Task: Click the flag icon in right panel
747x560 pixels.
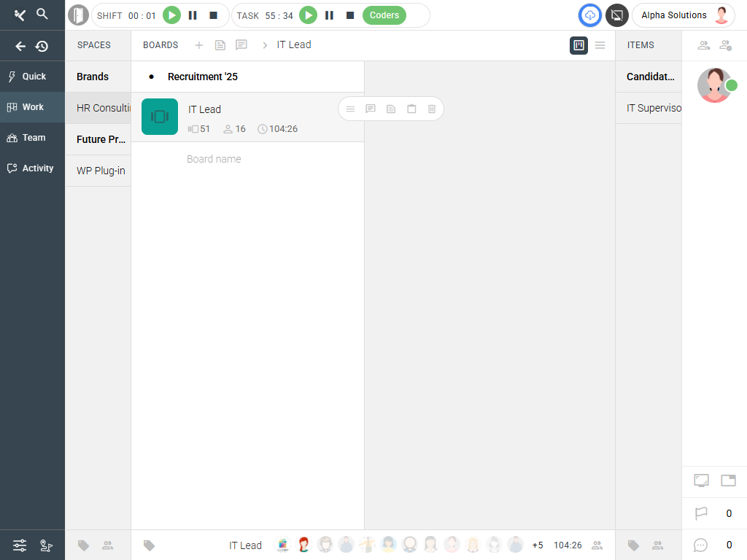Action: (701, 513)
